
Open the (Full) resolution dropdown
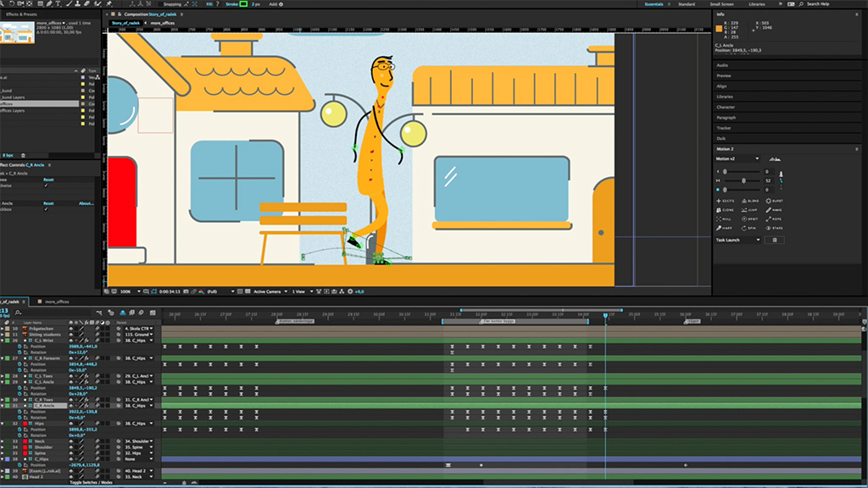220,291
